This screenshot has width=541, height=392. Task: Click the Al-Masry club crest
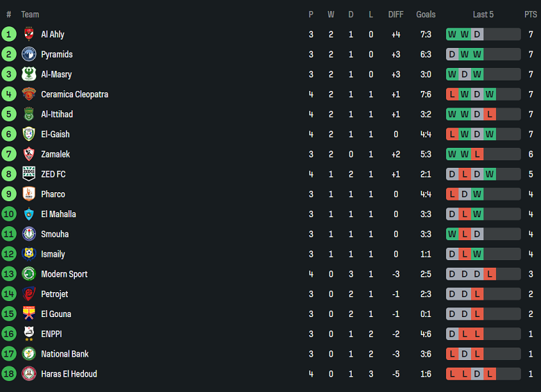pyautogui.click(x=28, y=74)
